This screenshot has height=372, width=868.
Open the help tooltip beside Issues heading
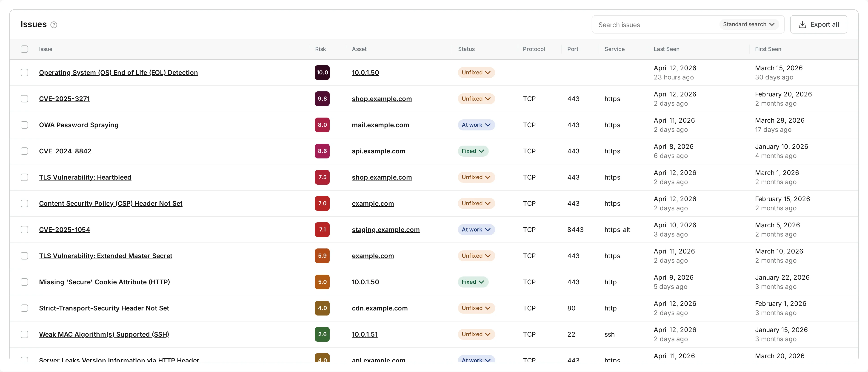(54, 25)
